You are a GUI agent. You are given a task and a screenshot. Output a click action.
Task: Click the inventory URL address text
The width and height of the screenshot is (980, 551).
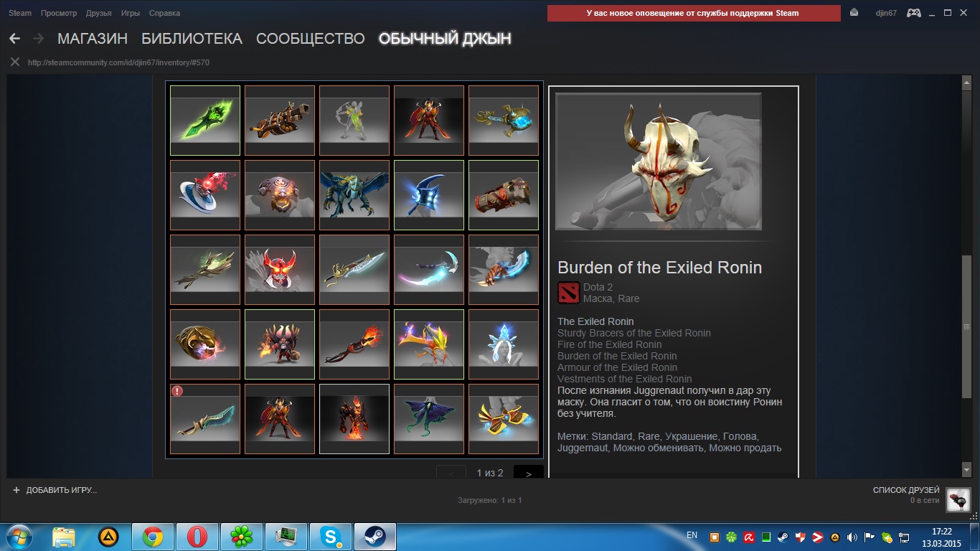(118, 62)
